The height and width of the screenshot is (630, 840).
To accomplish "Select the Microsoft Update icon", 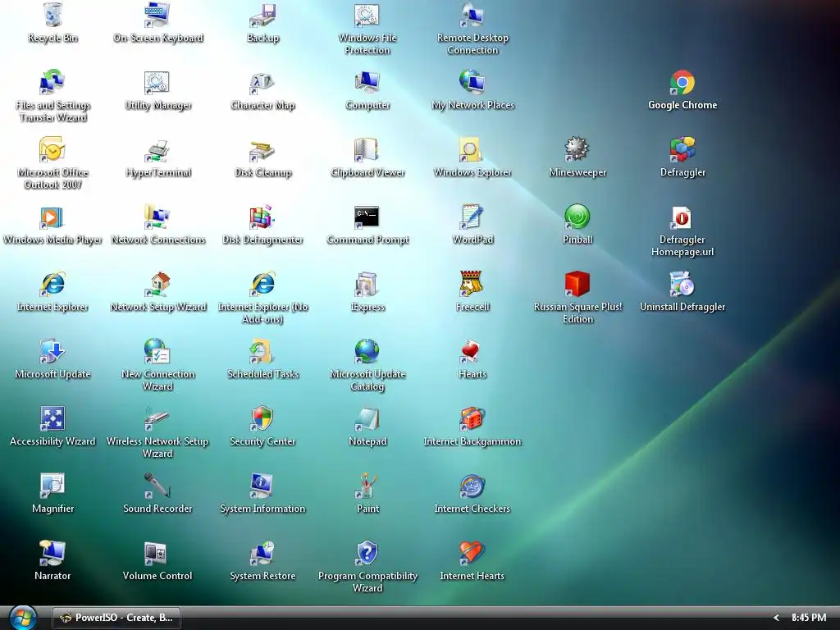I will pos(52,351).
